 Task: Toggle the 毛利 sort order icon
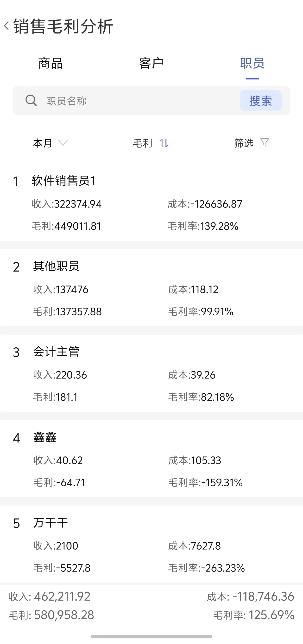point(164,143)
